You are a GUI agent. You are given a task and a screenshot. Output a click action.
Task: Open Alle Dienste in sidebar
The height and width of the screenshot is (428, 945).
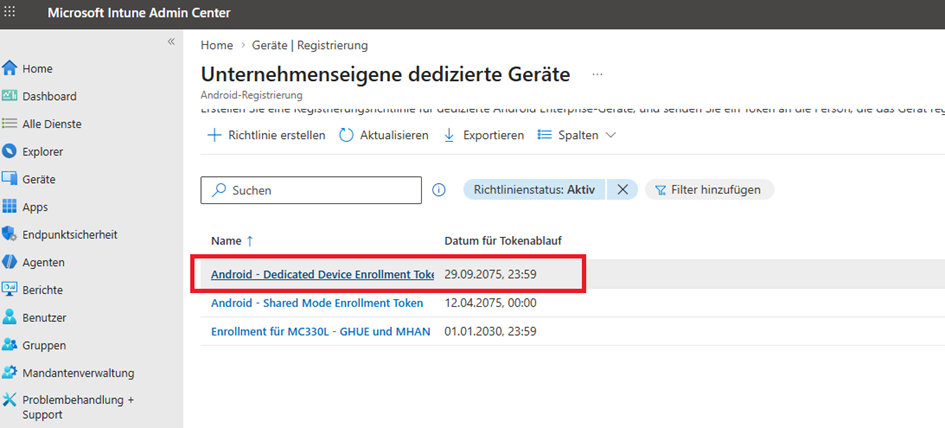pos(52,124)
